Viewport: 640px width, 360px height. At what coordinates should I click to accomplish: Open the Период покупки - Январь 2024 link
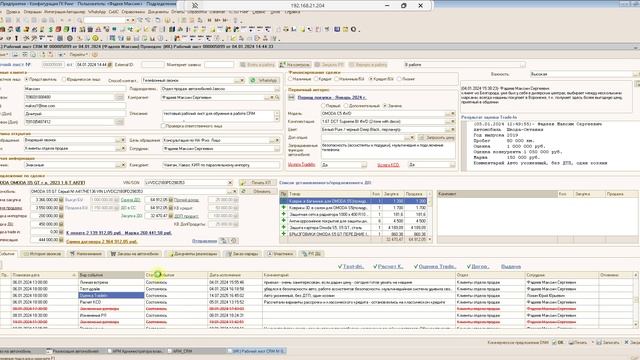click(x=331, y=98)
